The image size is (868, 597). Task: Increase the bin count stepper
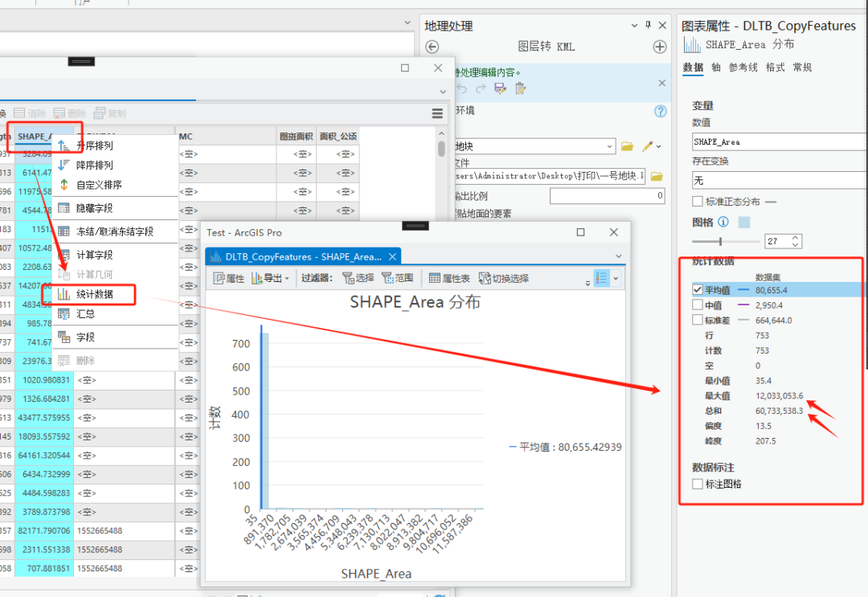pos(796,238)
